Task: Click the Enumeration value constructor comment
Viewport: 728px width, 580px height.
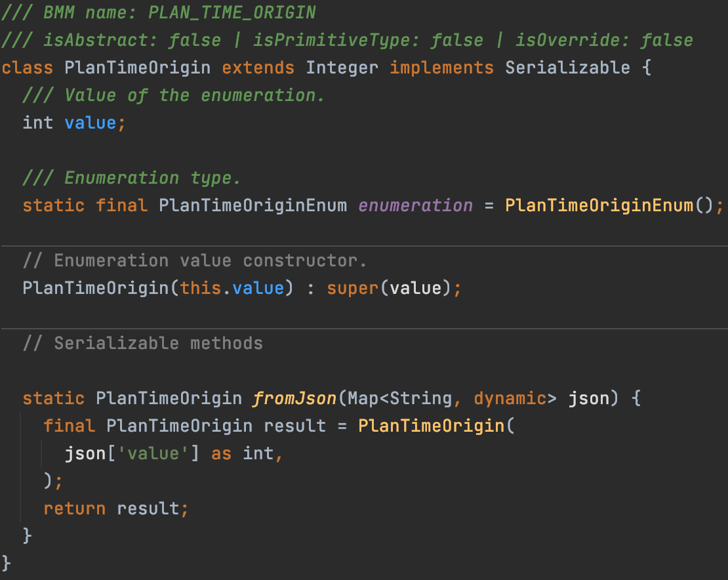Action: pyautogui.click(x=195, y=260)
